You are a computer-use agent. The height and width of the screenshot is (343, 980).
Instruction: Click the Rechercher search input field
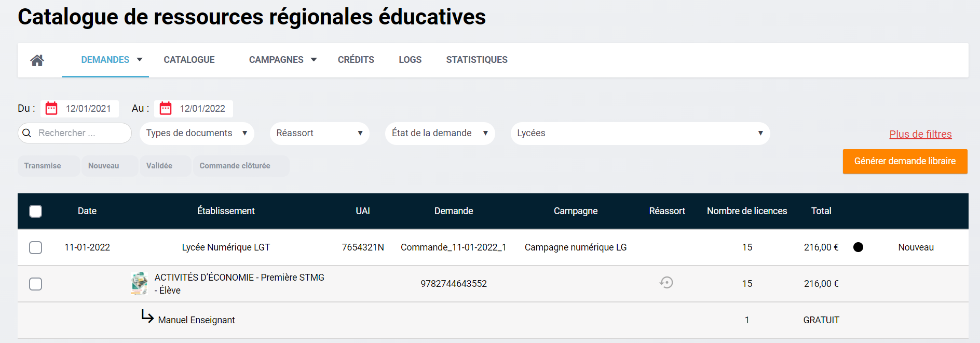[x=80, y=133]
